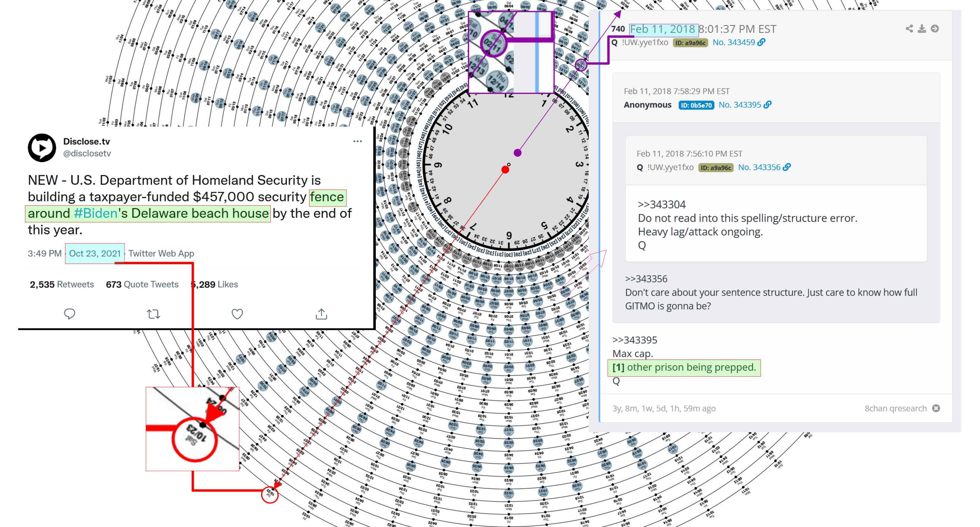Open the 673 Quote Tweets list
This screenshot has height=527, width=980.
tap(142, 284)
